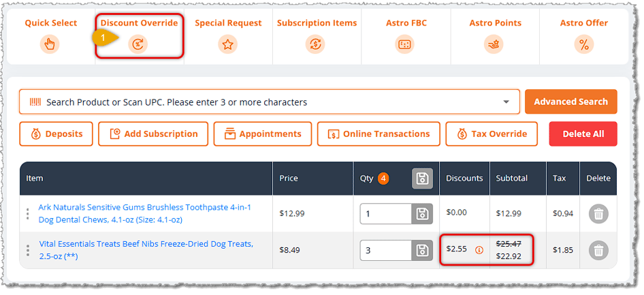Save all quantities via header save icon
This screenshot has width=644, height=295.
point(422,178)
